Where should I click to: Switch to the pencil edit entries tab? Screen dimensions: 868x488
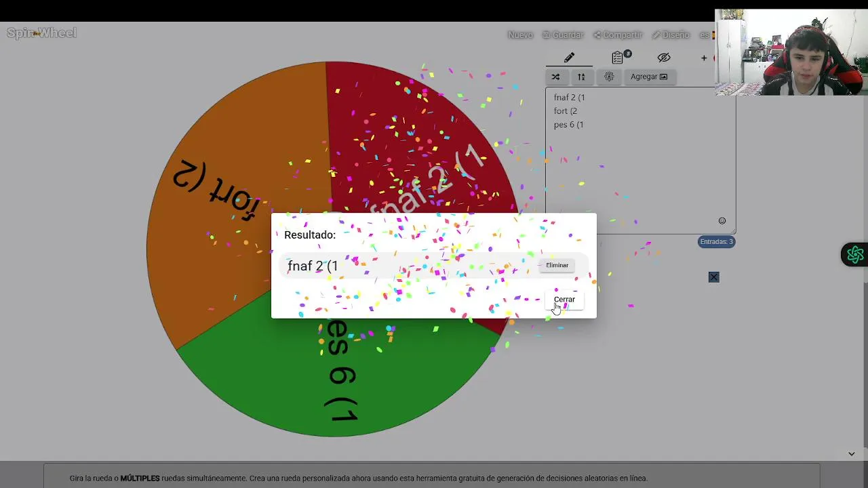tap(569, 58)
